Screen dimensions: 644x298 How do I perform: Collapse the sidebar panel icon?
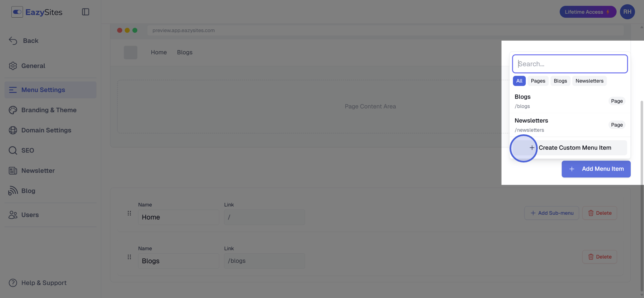click(x=85, y=12)
